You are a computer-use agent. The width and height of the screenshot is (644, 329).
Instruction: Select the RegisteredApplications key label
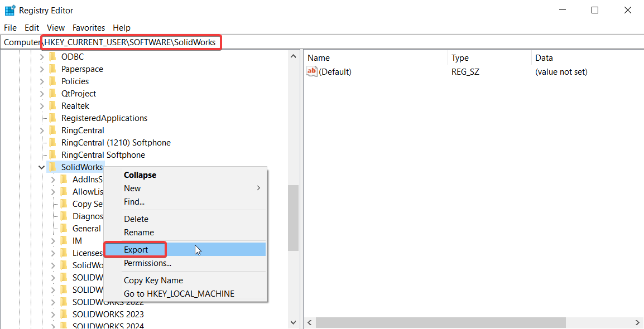pos(104,118)
